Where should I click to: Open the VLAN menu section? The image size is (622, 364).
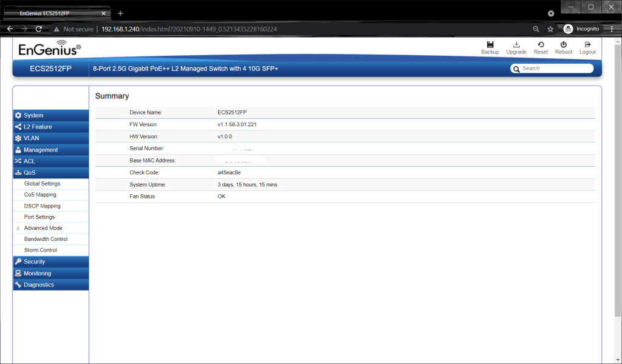click(x=51, y=138)
